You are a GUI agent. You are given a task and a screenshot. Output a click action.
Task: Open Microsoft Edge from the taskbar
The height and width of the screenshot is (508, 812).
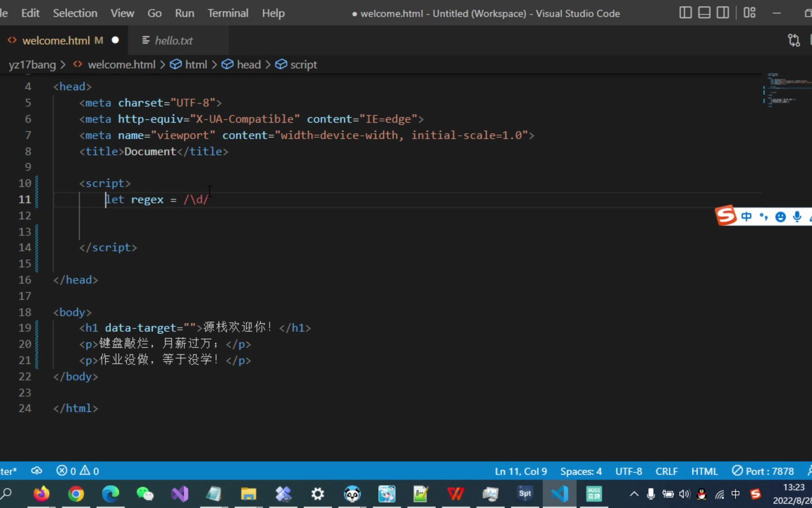coord(110,494)
